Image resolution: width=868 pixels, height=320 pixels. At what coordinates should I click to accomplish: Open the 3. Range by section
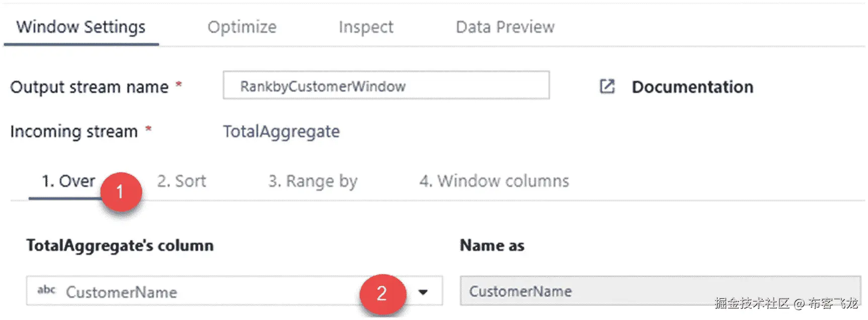pyautogui.click(x=312, y=181)
